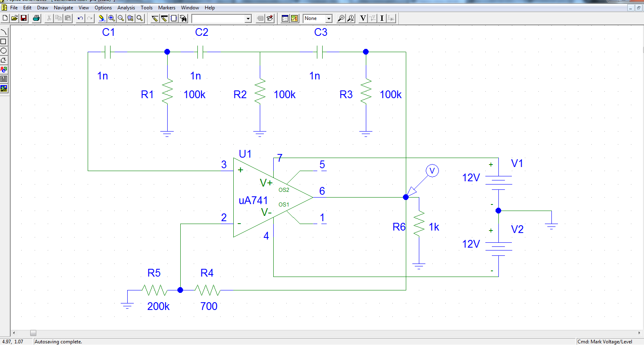Screen dimensions: 644x345
Task: Open the Help menu
Action: coord(210,8)
